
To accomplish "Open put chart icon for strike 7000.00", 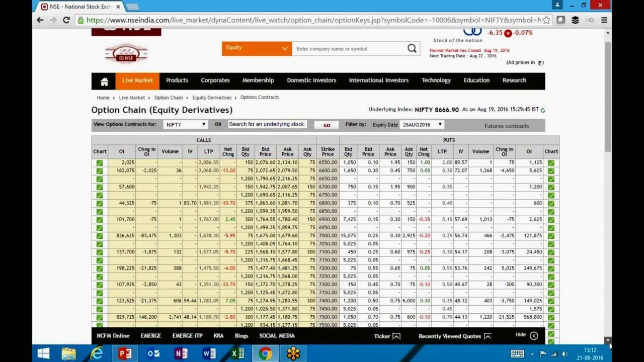I will 551,236.
